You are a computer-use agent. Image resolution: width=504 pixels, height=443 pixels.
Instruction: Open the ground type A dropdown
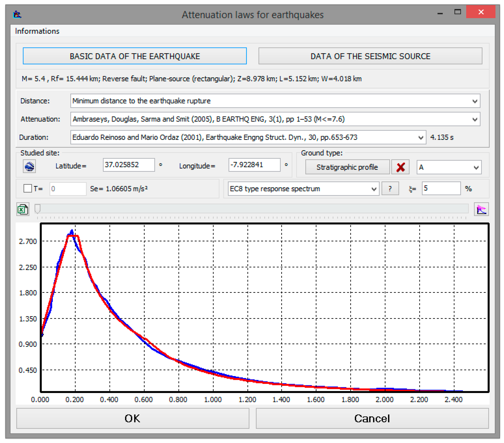tap(476, 167)
